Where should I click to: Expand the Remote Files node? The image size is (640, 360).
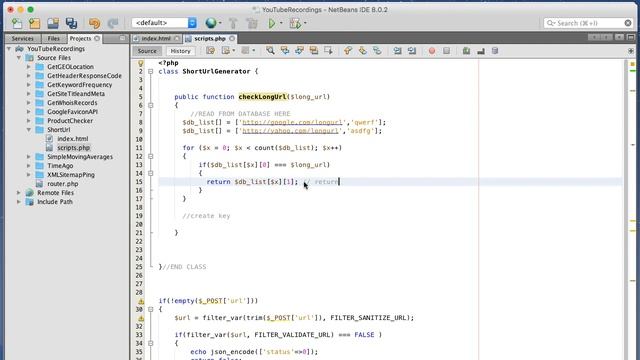click(19, 193)
